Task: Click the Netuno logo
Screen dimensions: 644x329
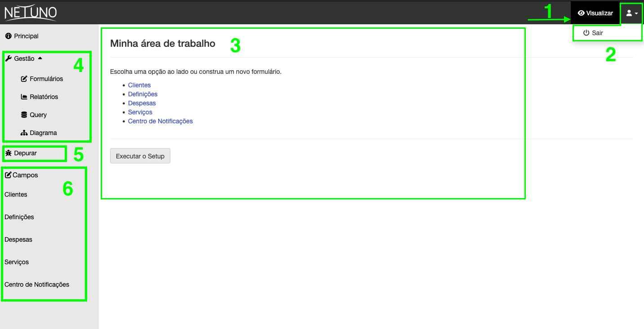Action: (31, 13)
